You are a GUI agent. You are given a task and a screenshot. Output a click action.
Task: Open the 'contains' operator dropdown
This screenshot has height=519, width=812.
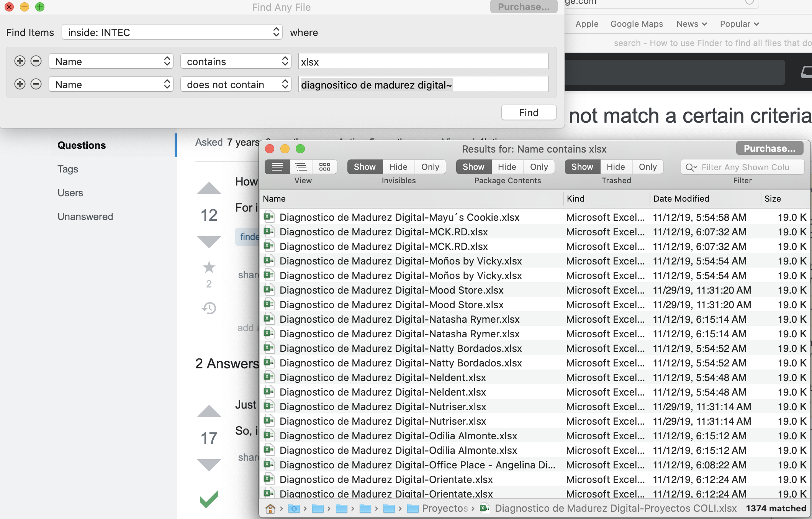(236, 61)
